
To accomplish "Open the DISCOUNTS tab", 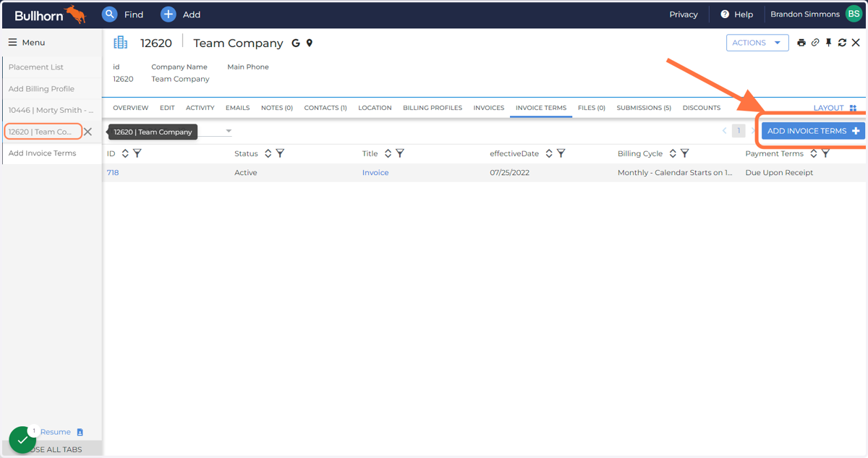I will [702, 108].
